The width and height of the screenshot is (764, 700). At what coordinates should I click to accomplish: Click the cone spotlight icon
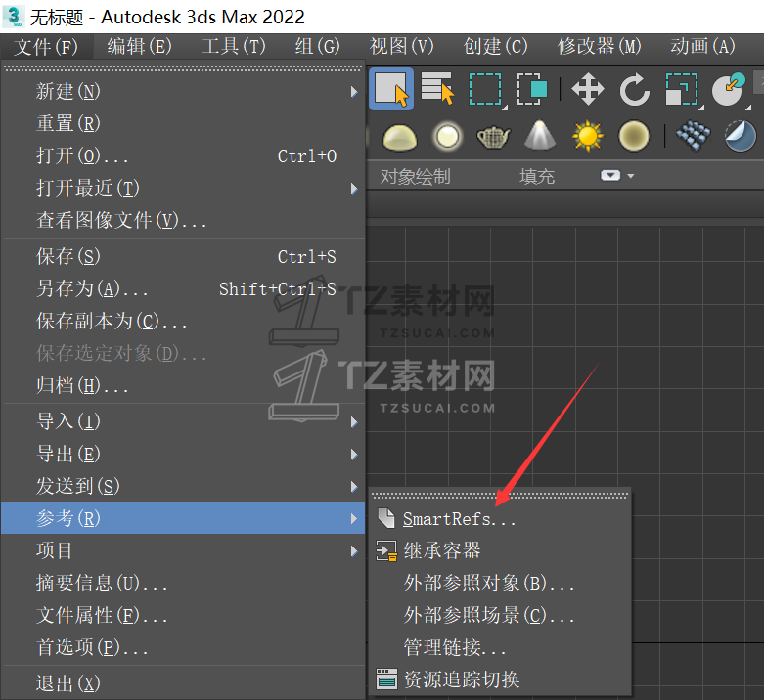point(540,135)
